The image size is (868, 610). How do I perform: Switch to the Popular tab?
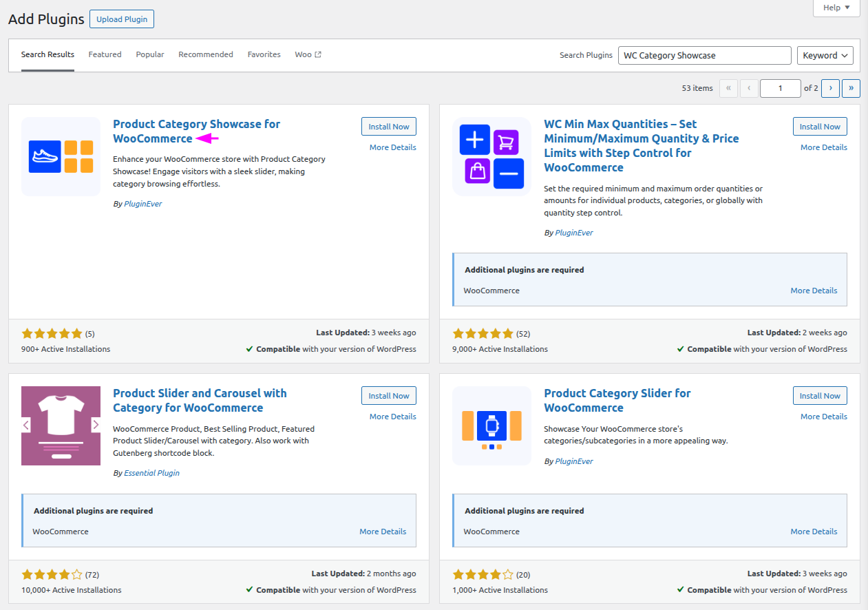pyautogui.click(x=150, y=55)
